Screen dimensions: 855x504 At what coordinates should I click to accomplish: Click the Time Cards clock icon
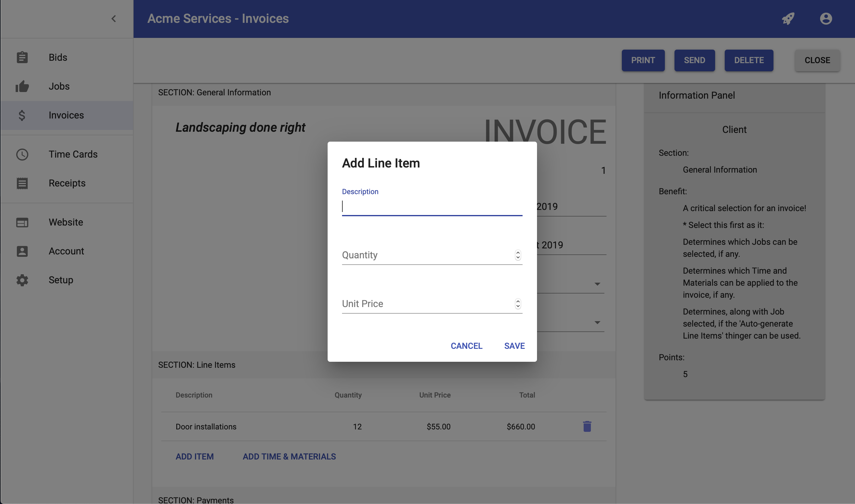point(22,155)
